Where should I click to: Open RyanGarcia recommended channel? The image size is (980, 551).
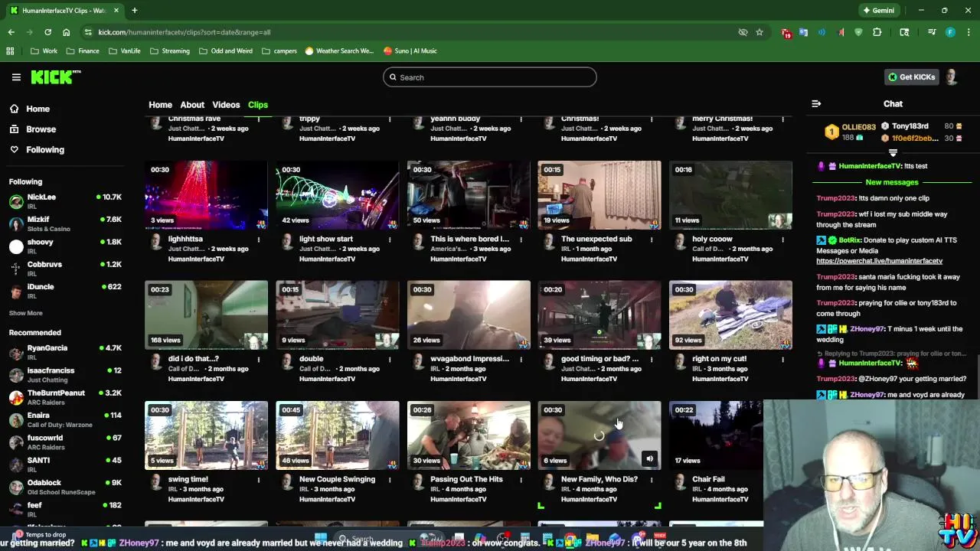tap(67, 352)
